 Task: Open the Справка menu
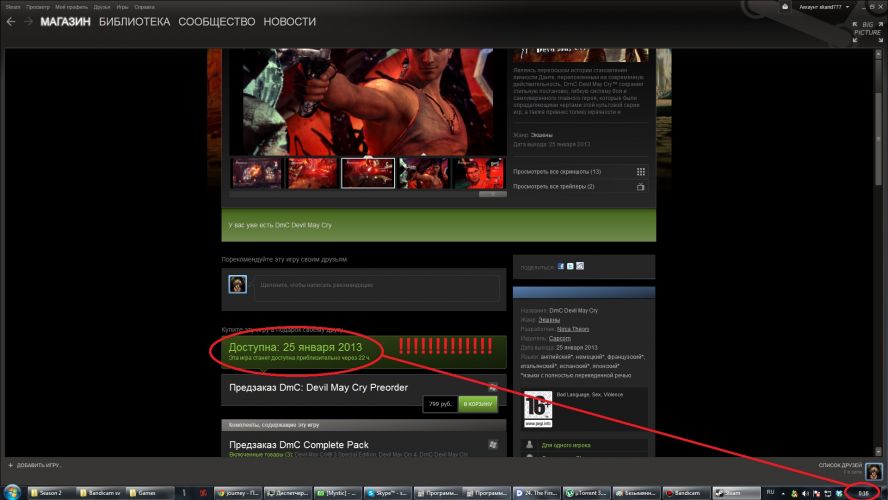point(144,7)
